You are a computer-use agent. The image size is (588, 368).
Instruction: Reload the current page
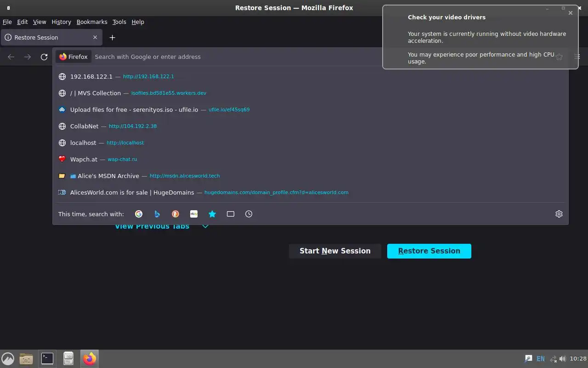point(44,57)
